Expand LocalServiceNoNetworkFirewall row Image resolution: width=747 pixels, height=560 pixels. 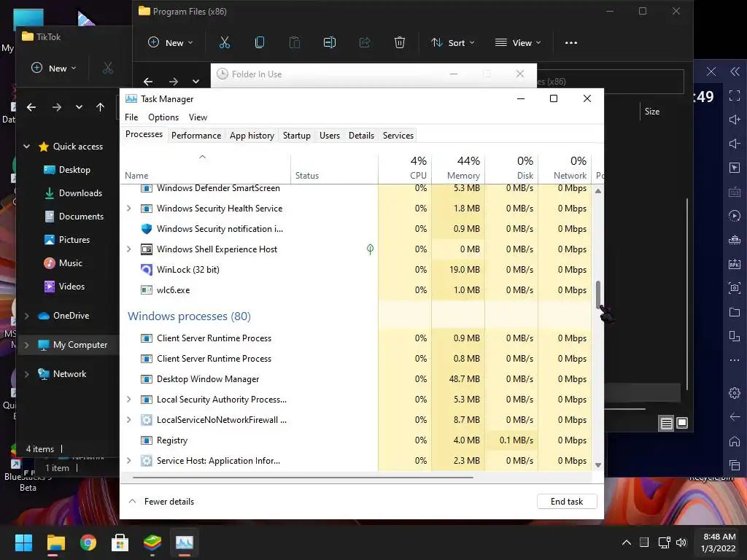(128, 420)
